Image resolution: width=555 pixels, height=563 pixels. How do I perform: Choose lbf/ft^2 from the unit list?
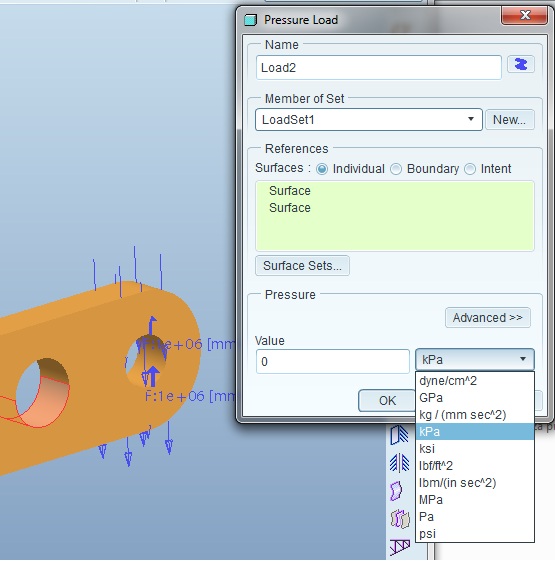475,466
